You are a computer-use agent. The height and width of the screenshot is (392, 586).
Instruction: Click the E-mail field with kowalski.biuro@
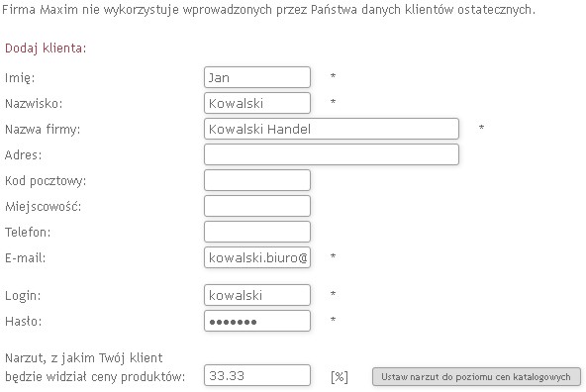point(257,257)
